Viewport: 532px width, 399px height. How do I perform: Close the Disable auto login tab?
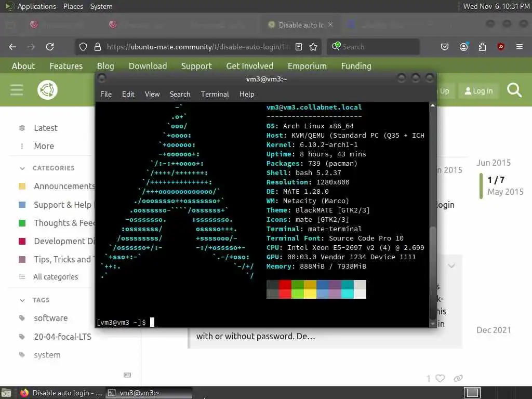click(x=330, y=24)
